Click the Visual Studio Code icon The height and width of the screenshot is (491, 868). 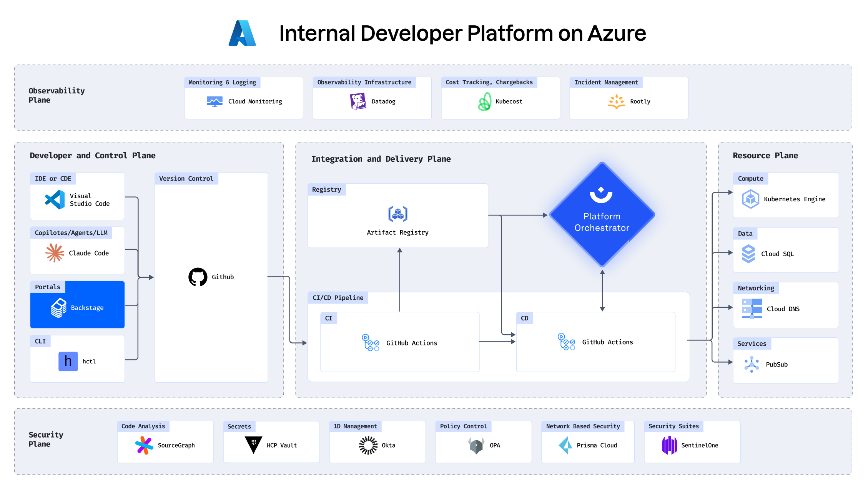click(55, 200)
